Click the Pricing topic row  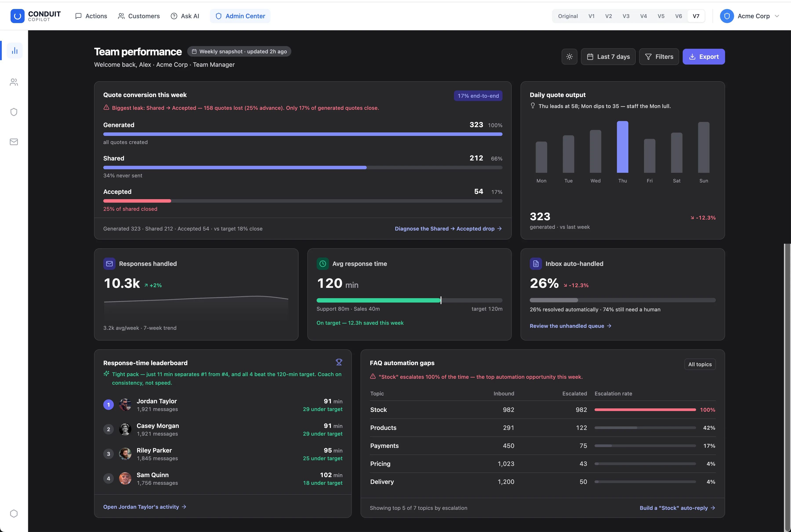[542, 464]
